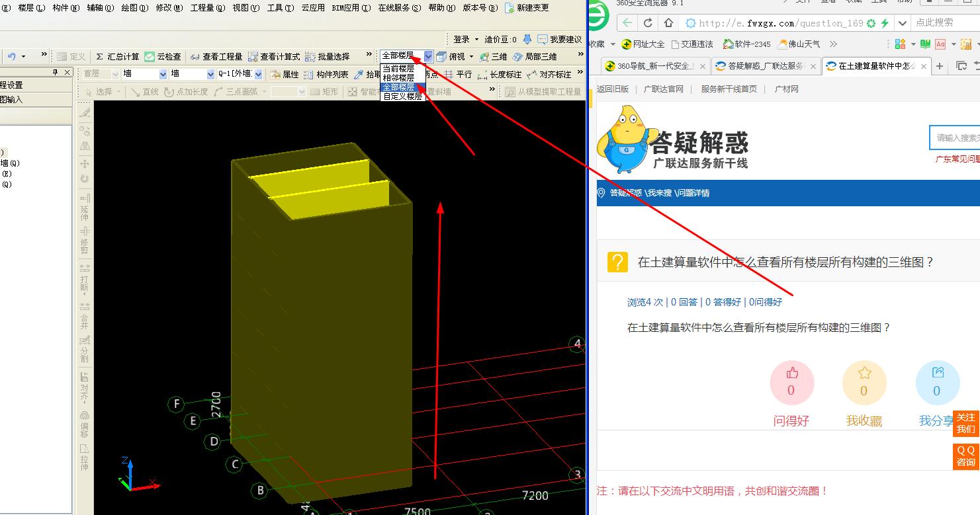The height and width of the screenshot is (515, 980).
Task: Click the browser home icon
Action: 669,23
